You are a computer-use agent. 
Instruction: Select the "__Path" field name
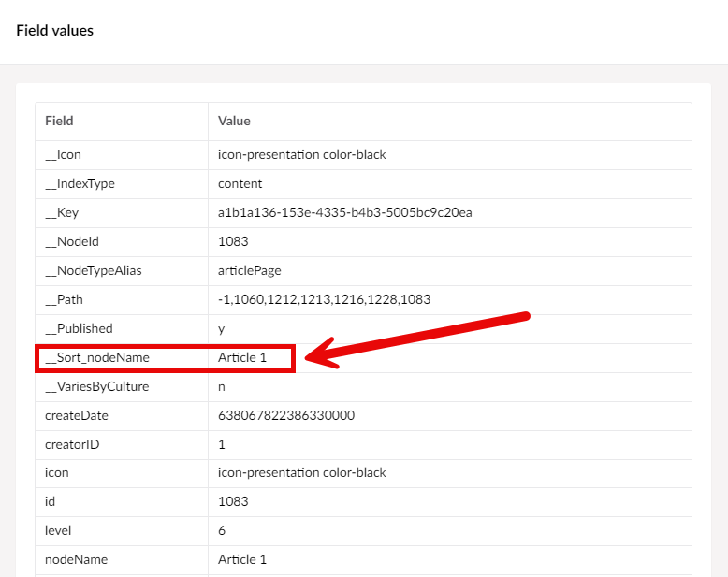64,299
